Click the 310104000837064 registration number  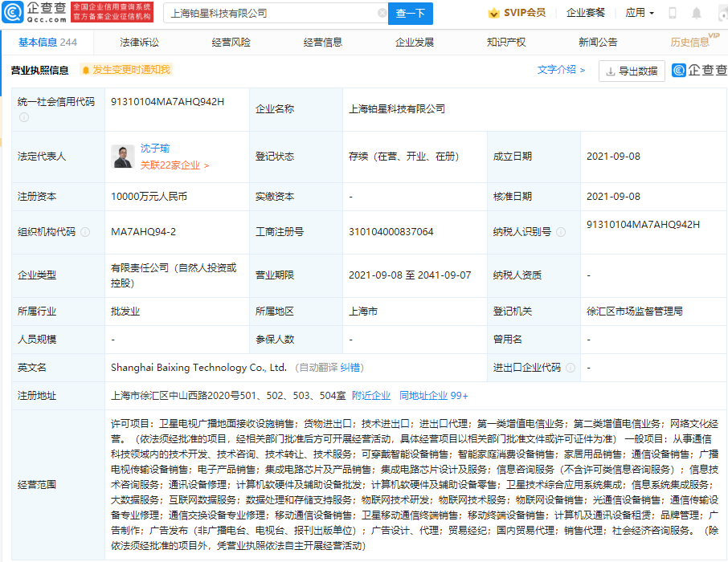click(391, 231)
